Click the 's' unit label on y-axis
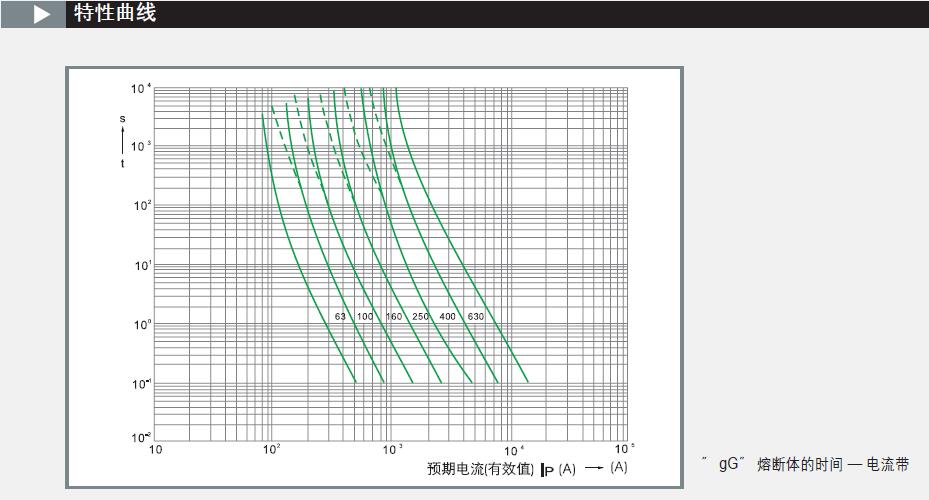This screenshot has width=929, height=500. [x=123, y=118]
